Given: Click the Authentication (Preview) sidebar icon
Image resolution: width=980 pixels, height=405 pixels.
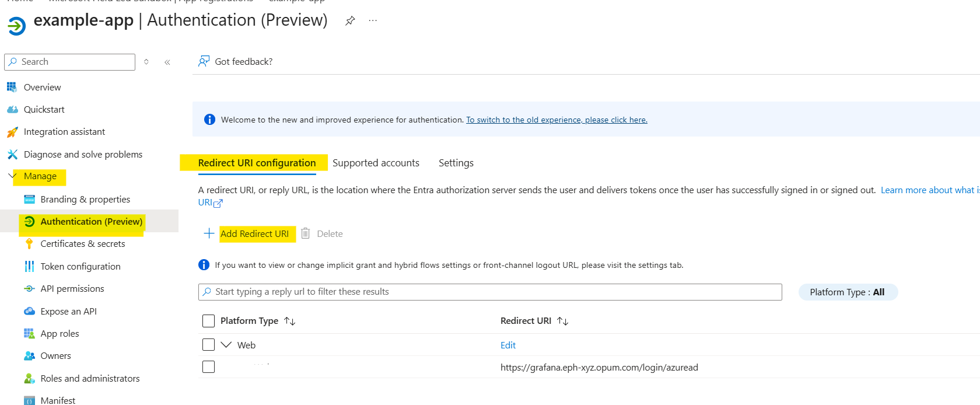Looking at the screenshot, I should point(29,221).
